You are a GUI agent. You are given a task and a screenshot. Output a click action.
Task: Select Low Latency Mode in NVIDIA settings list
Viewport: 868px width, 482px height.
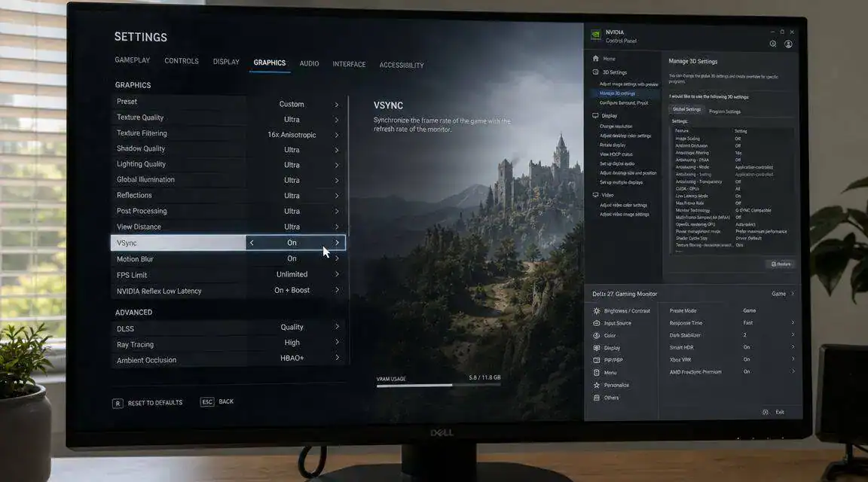[x=732, y=196]
